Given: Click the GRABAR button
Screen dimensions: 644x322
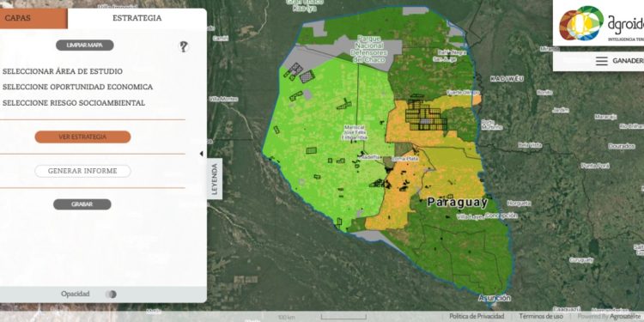Looking at the screenshot, I should coord(82,204).
